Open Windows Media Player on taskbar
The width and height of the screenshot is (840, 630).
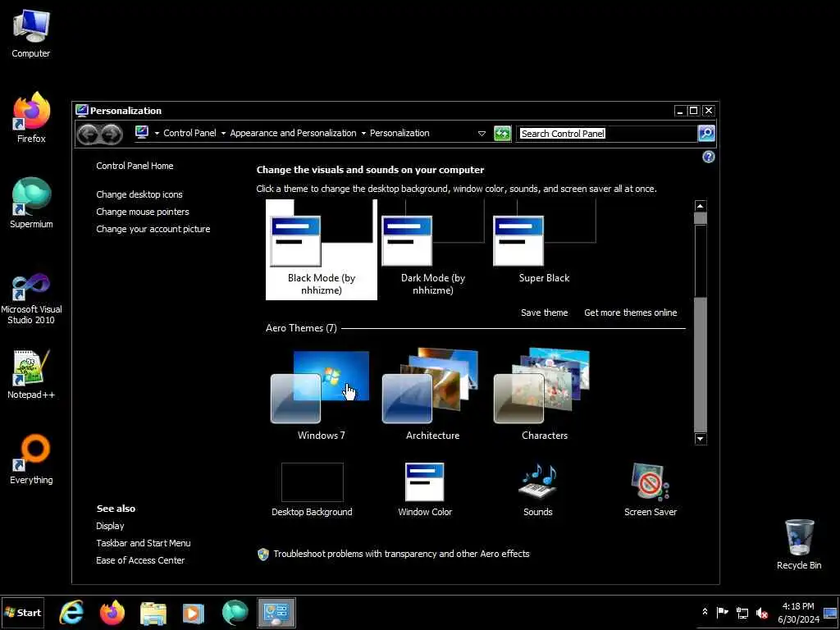click(194, 613)
